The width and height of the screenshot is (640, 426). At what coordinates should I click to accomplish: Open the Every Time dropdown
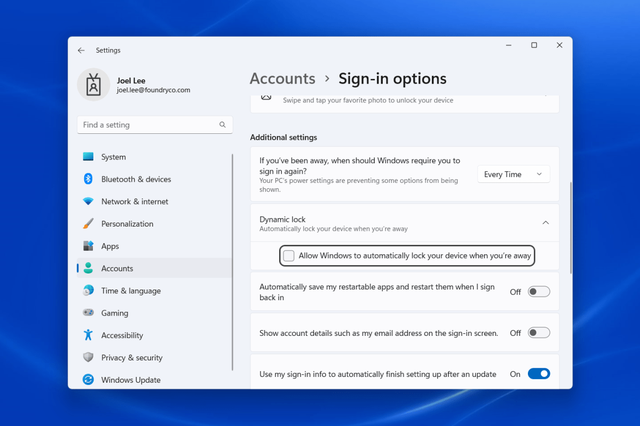click(x=513, y=174)
